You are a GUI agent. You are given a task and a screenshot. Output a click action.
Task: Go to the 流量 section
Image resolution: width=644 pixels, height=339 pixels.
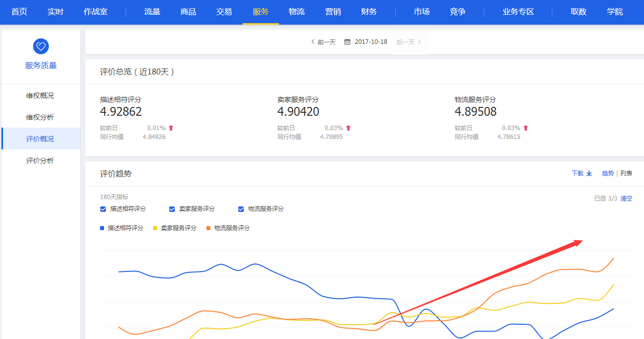(152, 12)
